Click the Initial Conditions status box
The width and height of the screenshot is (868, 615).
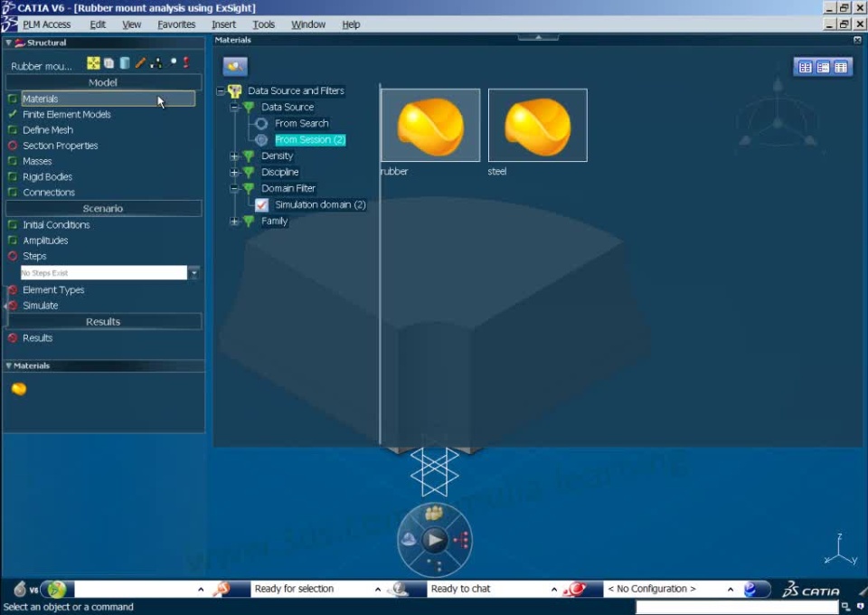tap(13, 224)
